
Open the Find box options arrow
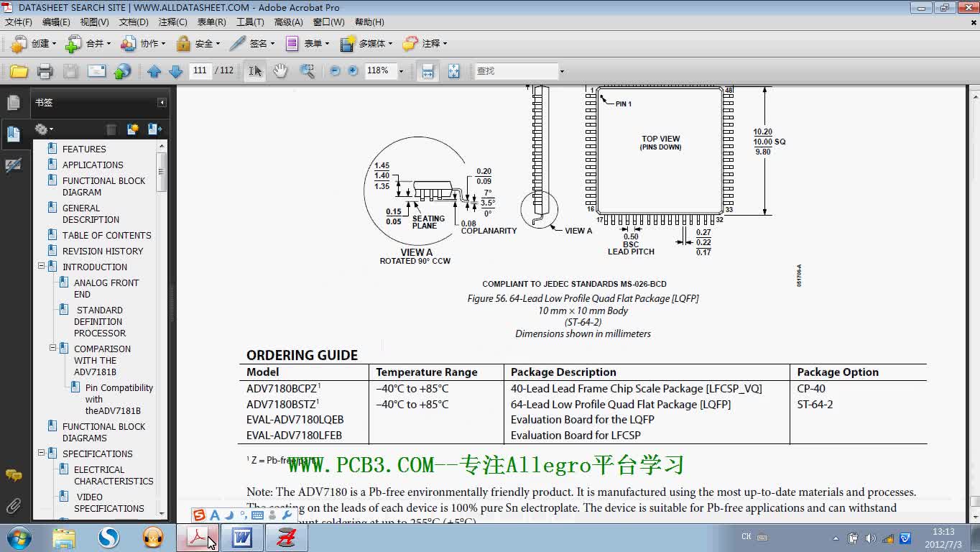(562, 71)
